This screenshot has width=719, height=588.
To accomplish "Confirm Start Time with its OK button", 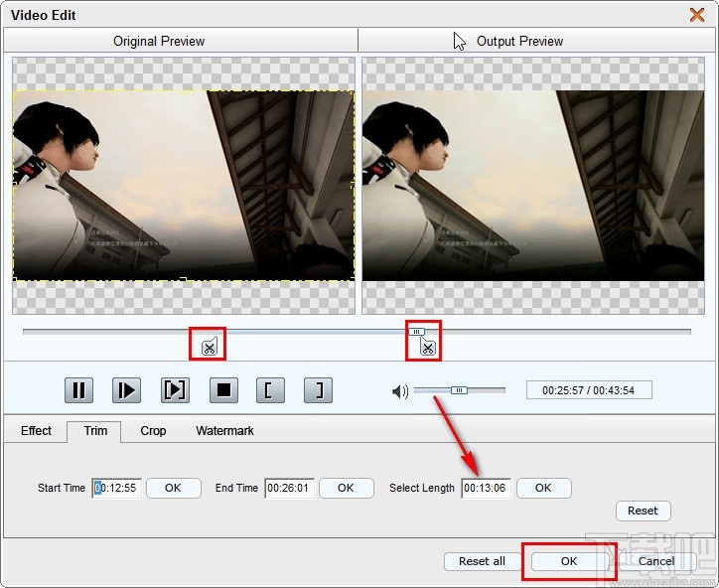I will (174, 488).
